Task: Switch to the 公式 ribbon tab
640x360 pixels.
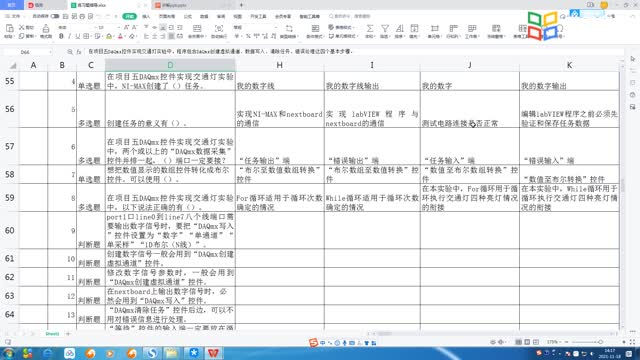Action: 187,16
